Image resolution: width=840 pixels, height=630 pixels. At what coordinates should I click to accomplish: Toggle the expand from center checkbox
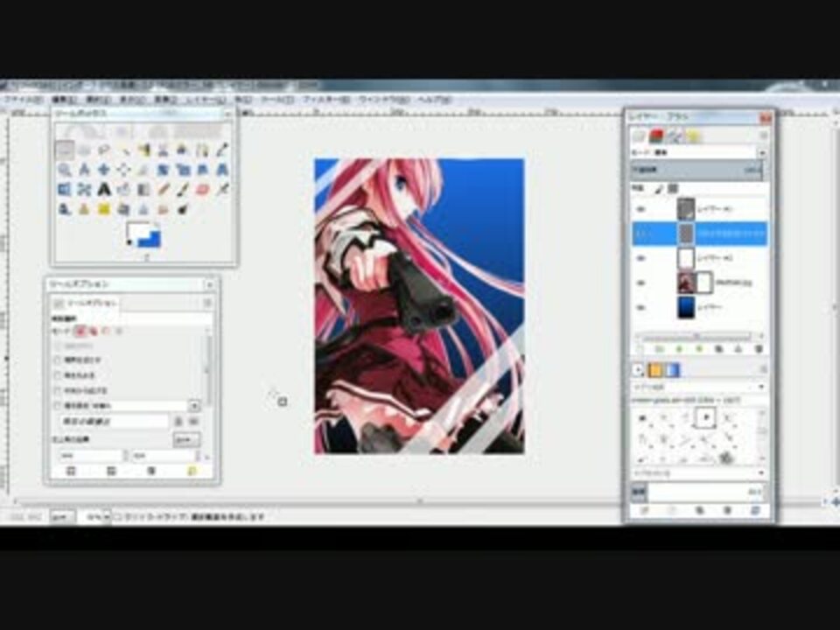[58, 390]
